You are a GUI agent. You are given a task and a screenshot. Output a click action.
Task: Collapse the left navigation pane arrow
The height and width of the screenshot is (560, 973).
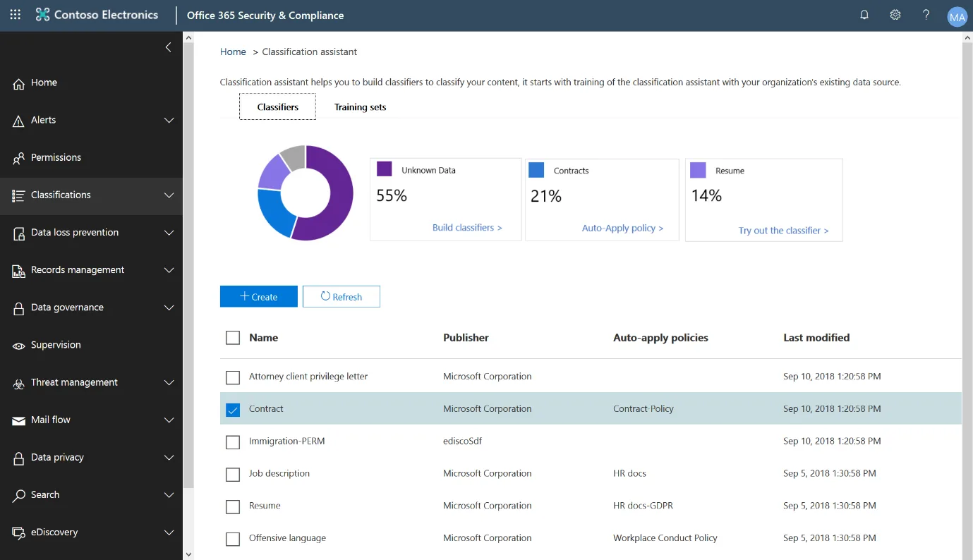168,47
